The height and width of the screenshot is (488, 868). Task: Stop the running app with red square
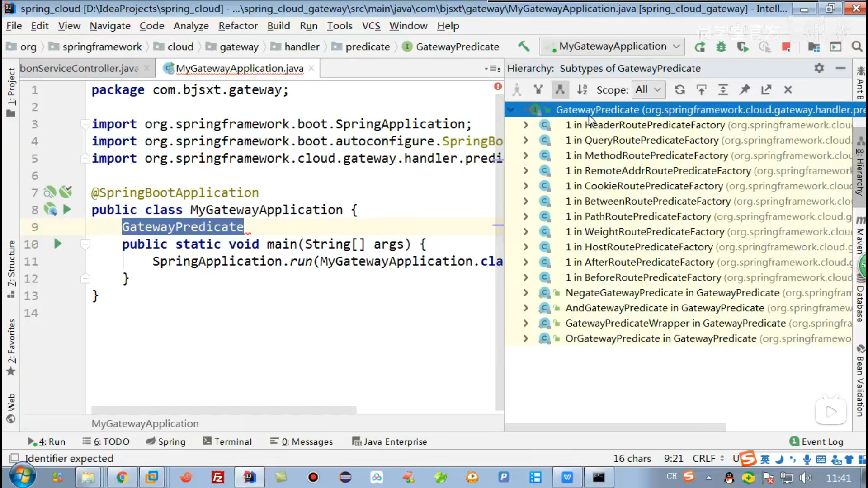(786, 47)
